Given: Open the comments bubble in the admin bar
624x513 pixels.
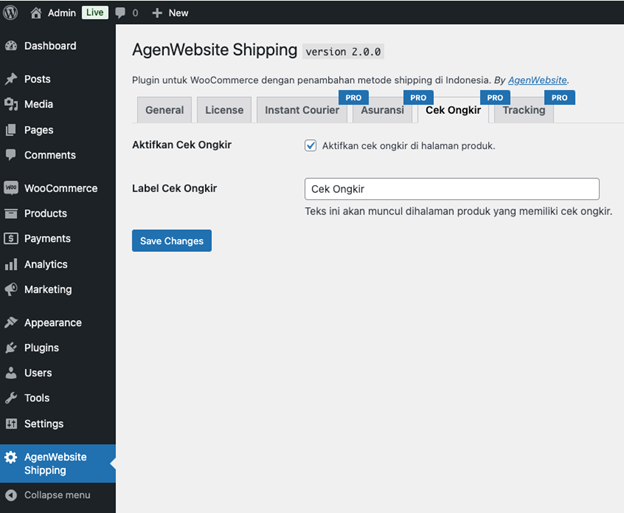Looking at the screenshot, I should coord(121,13).
